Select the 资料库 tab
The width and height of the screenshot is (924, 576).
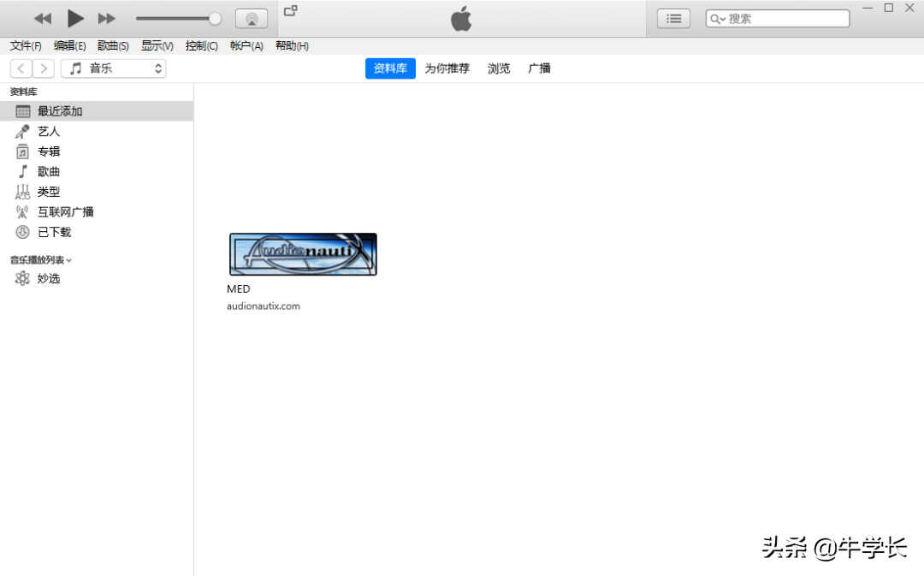coord(390,68)
